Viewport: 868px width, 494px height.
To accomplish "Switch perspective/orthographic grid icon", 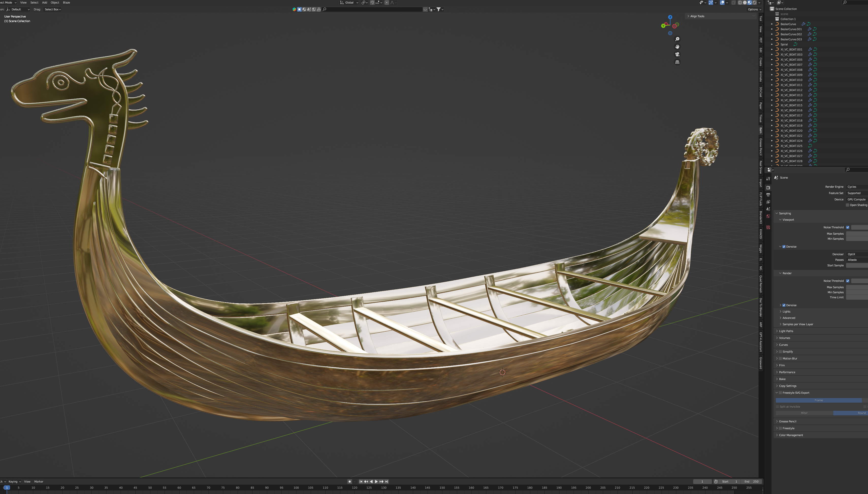I will coord(677,62).
